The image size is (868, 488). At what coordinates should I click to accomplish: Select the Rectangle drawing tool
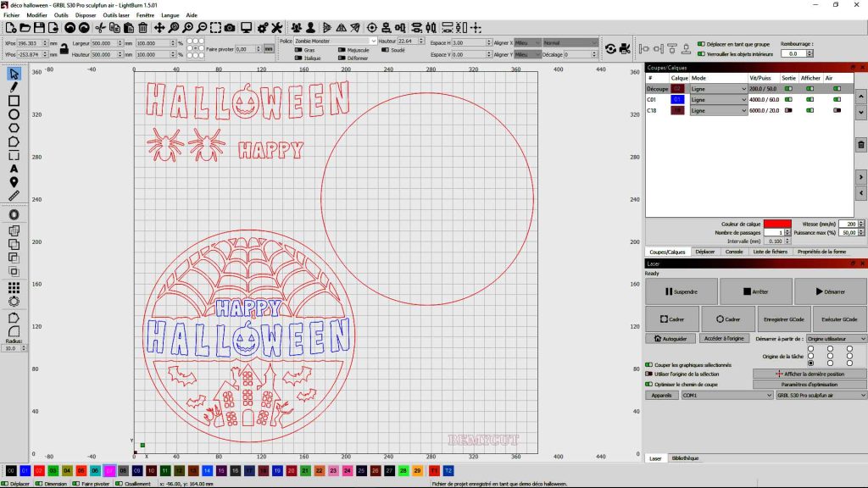pos(14,101)
